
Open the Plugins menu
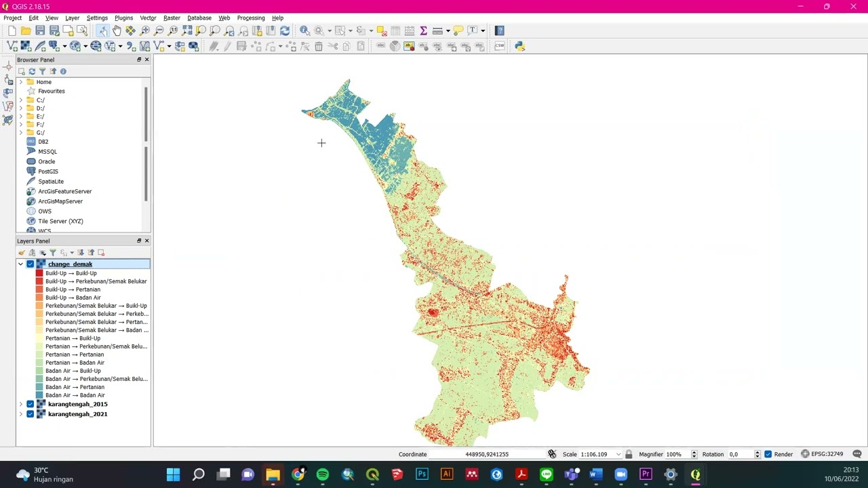click(x=123, y=18)
